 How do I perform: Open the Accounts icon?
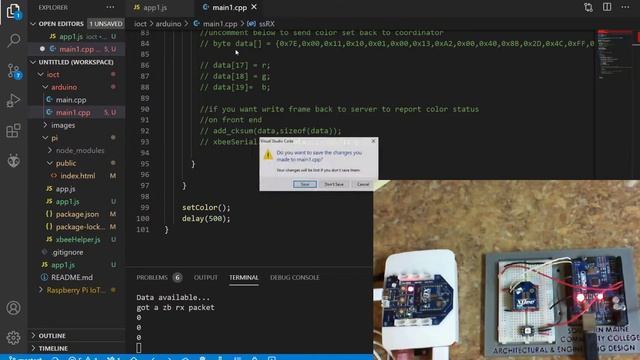click(13, 307)
